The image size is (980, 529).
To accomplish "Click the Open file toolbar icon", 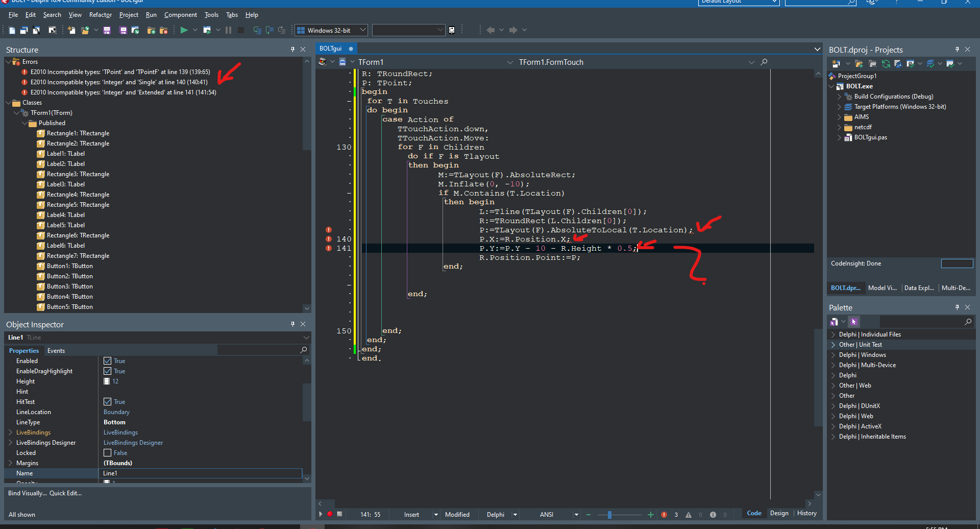I will click(x=85, y=30).
